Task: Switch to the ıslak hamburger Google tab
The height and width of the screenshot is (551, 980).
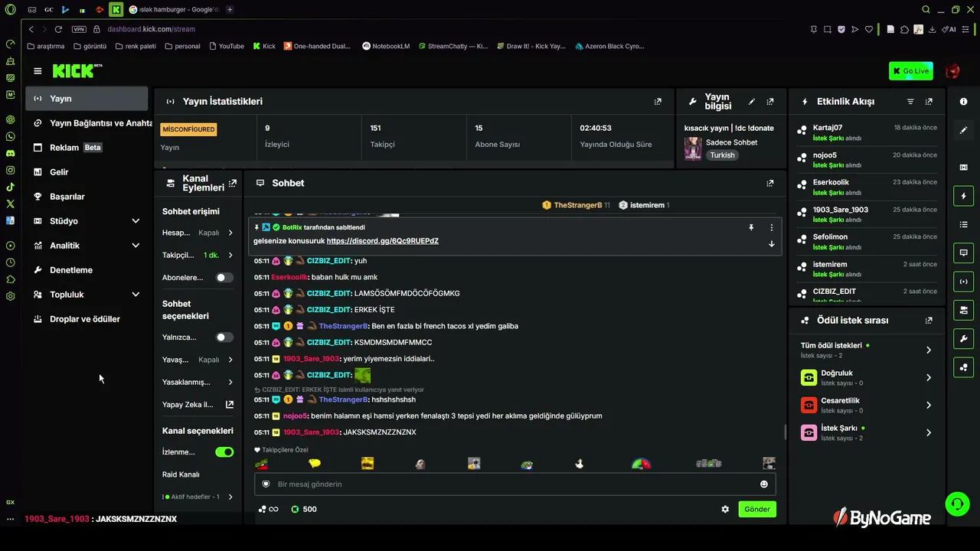Action: click(174, 9)
